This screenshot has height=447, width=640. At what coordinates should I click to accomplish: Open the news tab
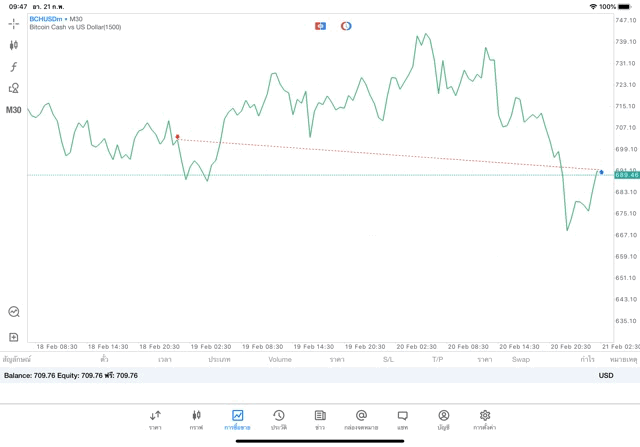[x=320, y=418]
